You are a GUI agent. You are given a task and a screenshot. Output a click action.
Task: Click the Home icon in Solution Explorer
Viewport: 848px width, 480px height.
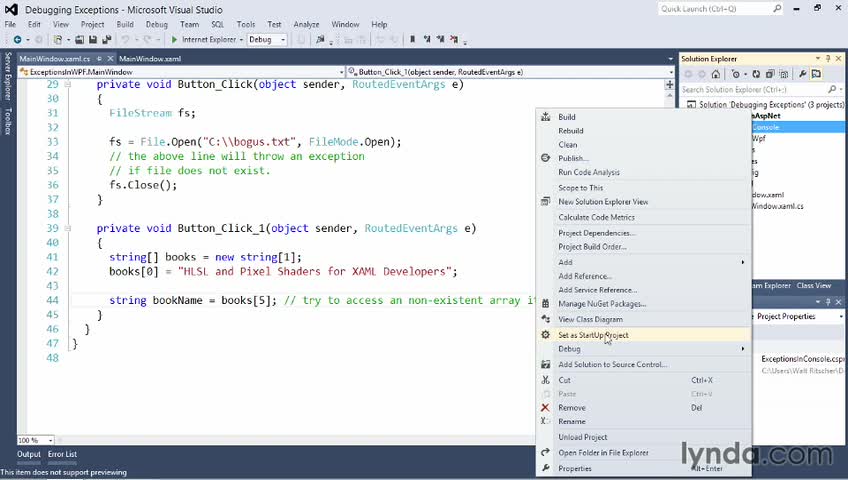716,73
